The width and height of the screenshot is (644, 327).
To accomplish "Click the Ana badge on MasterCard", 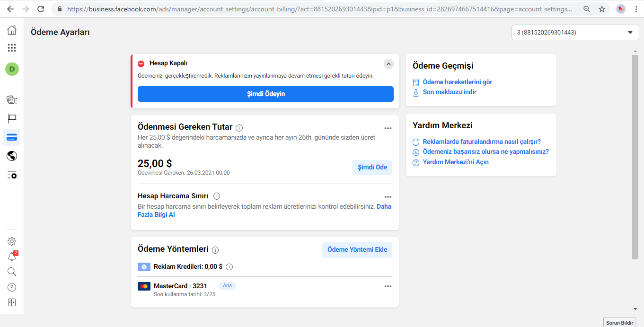I will (227, 286).
